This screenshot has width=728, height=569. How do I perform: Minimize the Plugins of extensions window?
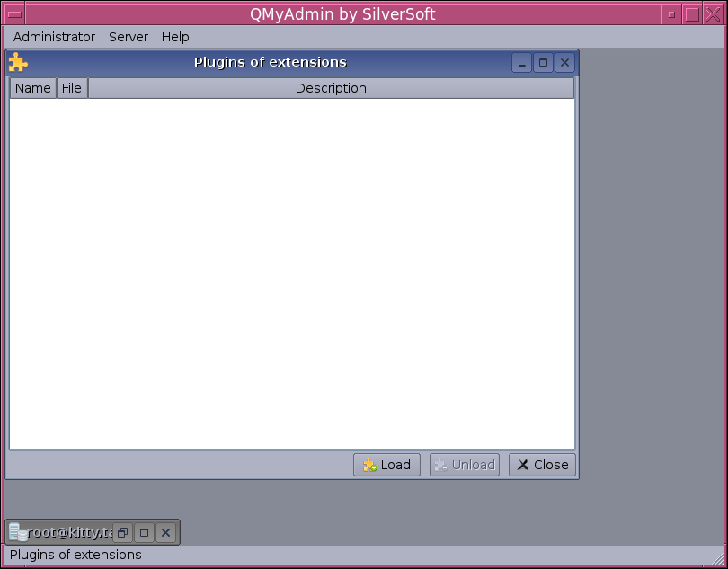pos(521,63)
